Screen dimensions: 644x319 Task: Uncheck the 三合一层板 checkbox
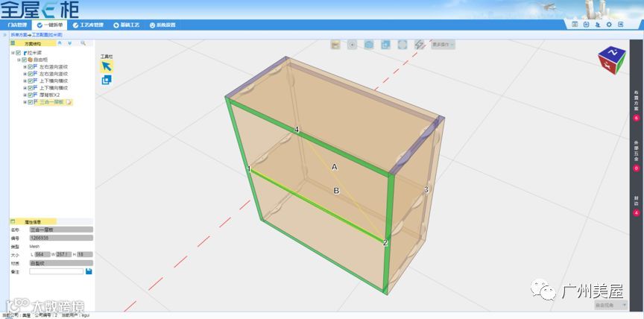pos(30,102)
